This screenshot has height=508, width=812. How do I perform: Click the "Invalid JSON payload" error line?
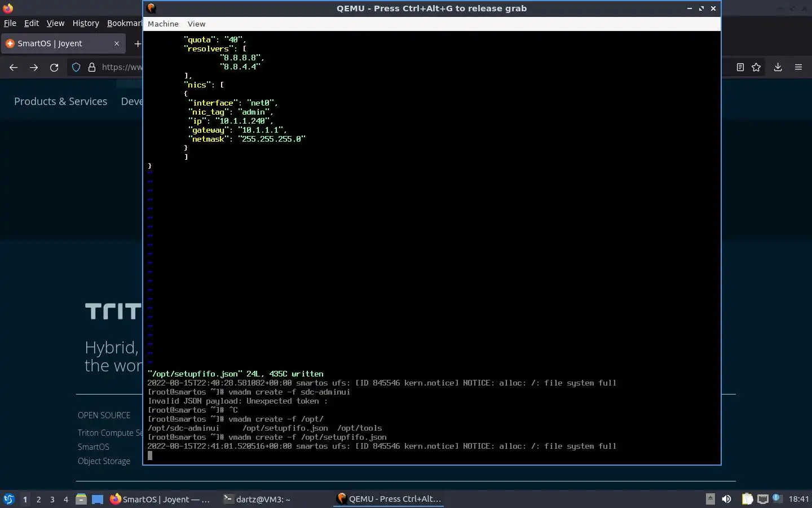click(x=237, y=401)
